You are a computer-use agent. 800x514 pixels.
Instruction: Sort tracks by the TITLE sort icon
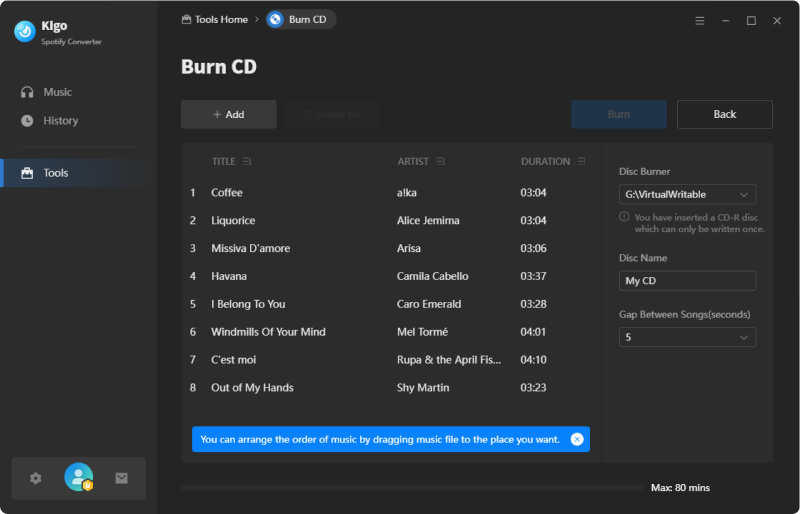247,161
